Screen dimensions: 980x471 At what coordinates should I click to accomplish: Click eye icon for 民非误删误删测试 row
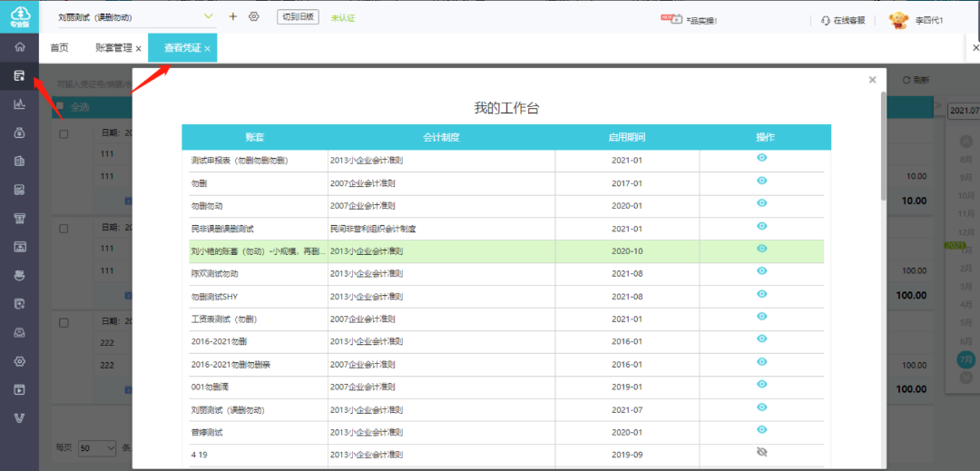[761, 225]
